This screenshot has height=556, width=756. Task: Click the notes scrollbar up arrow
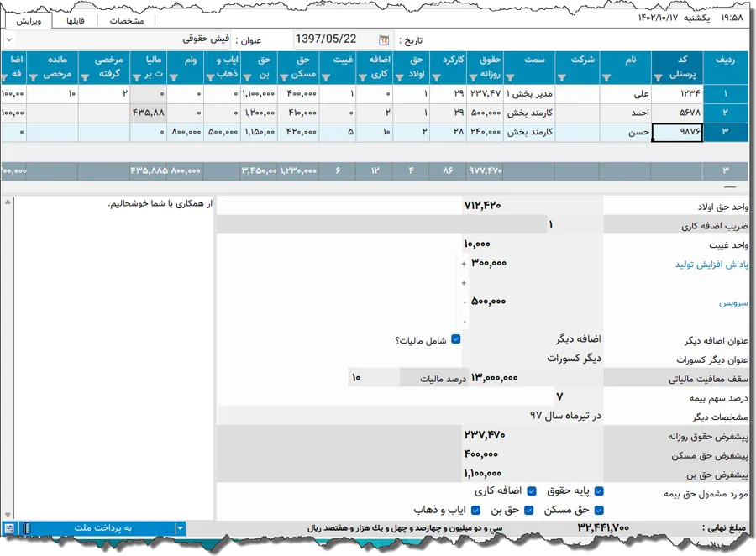tap(8, 202)
